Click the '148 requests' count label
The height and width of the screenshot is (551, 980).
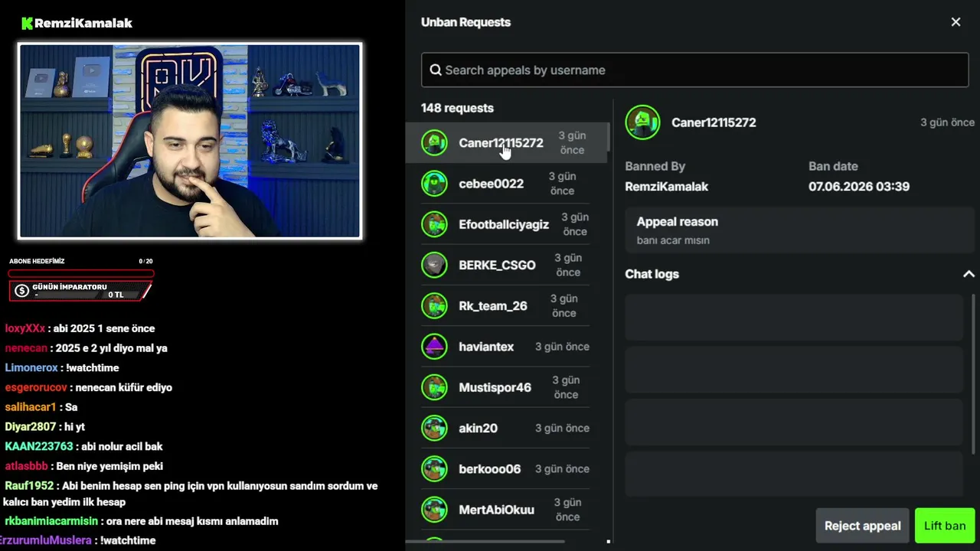tap(457, 108)
